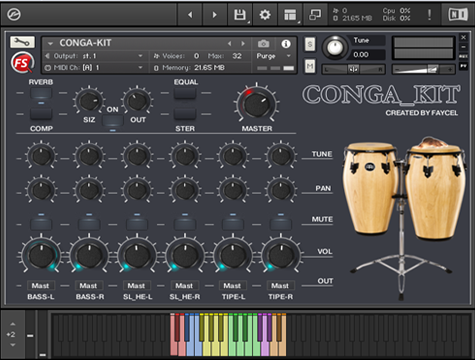Click the Kontakt logo icon
The width and height of the screenshot is (475, 360).
(x=14, y=14)
